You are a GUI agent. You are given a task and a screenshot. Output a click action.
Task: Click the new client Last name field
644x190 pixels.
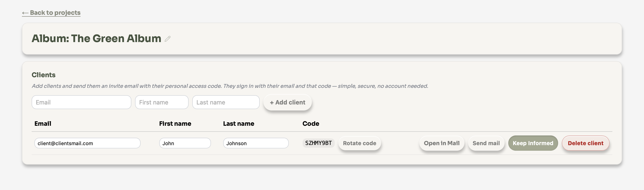tap(226, 102)
